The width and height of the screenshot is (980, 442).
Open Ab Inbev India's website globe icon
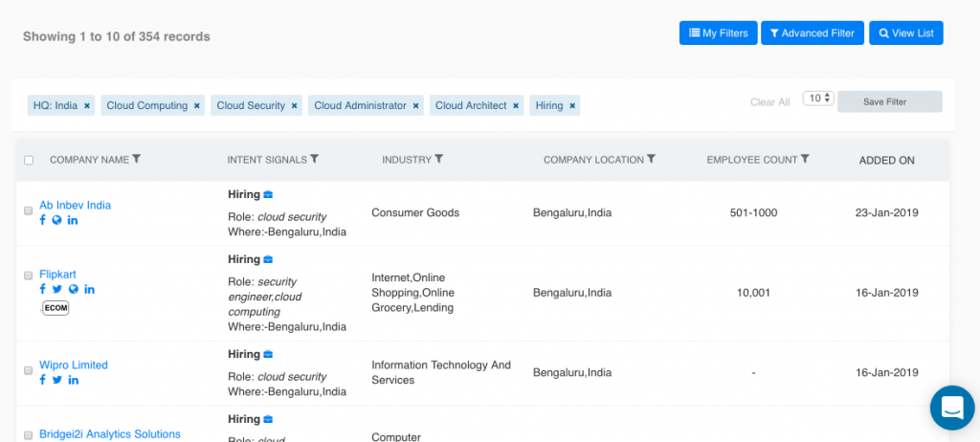click(56, 220)
